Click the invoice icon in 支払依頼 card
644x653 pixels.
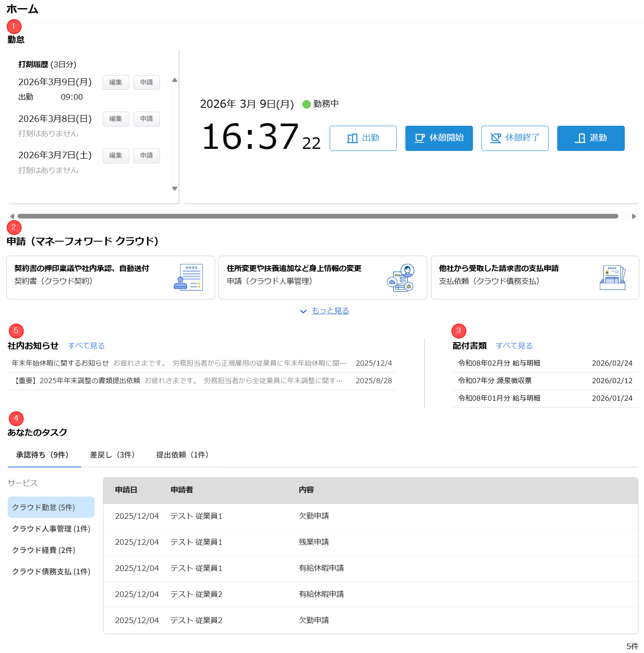(612, 278)
